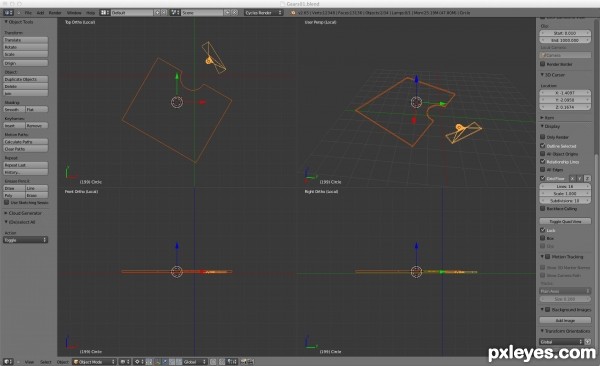Click the Toggle Quad View button
This screenshot has width=600, height=366.
(565, 221)
